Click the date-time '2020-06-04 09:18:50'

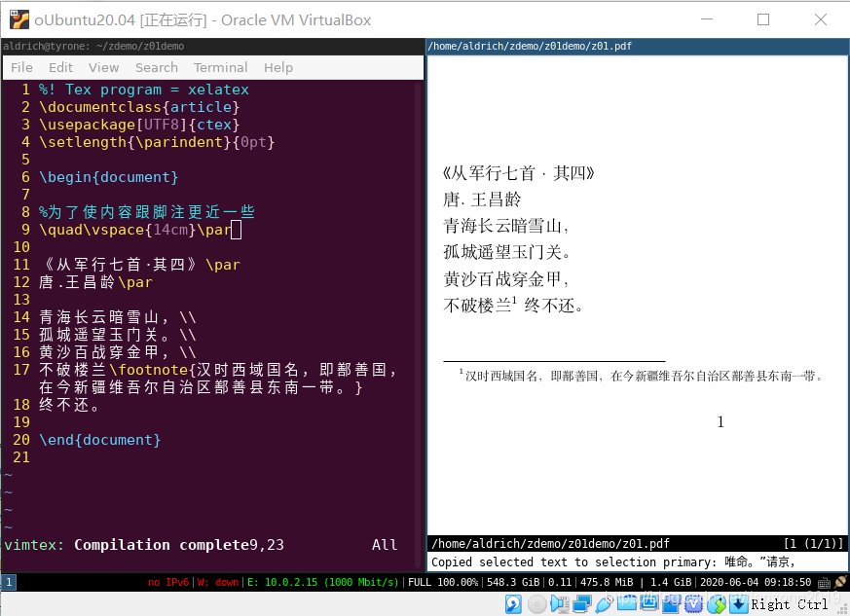tap(756, 582)
